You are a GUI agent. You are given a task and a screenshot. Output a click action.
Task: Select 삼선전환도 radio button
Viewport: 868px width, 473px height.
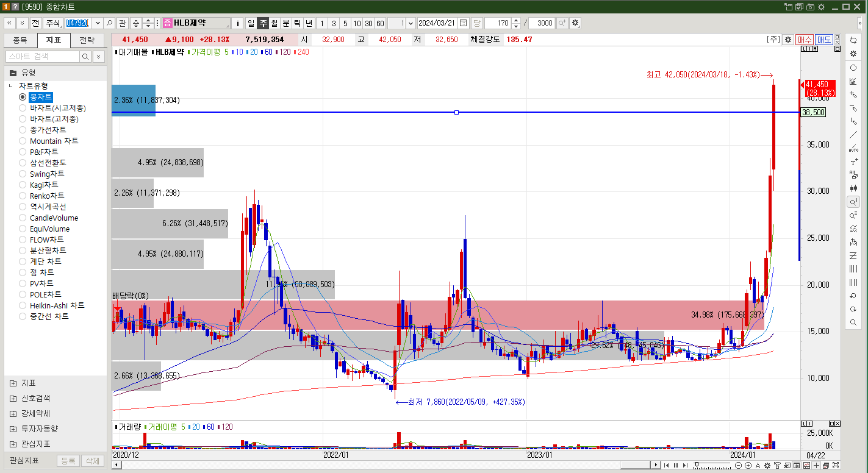coord(23,163)
